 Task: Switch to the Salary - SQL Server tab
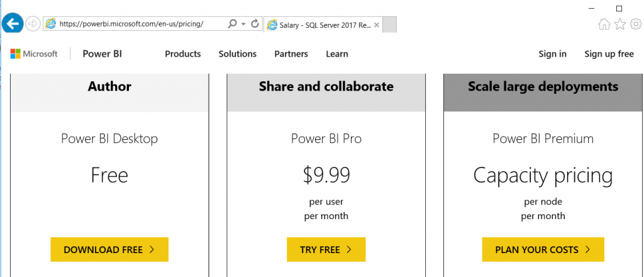[x=321, y=25]
